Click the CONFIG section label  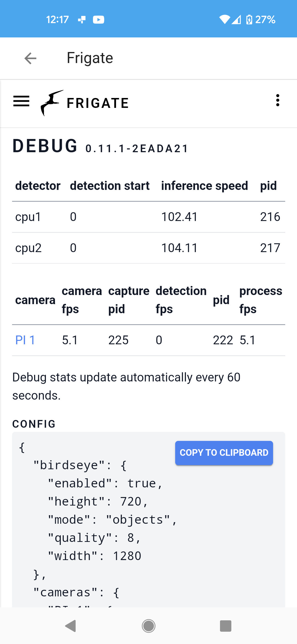pyautogui.click(x=34, y=424)
